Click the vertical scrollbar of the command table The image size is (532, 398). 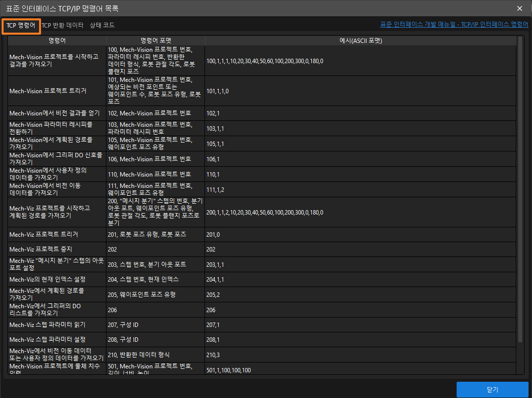[520, 187]
